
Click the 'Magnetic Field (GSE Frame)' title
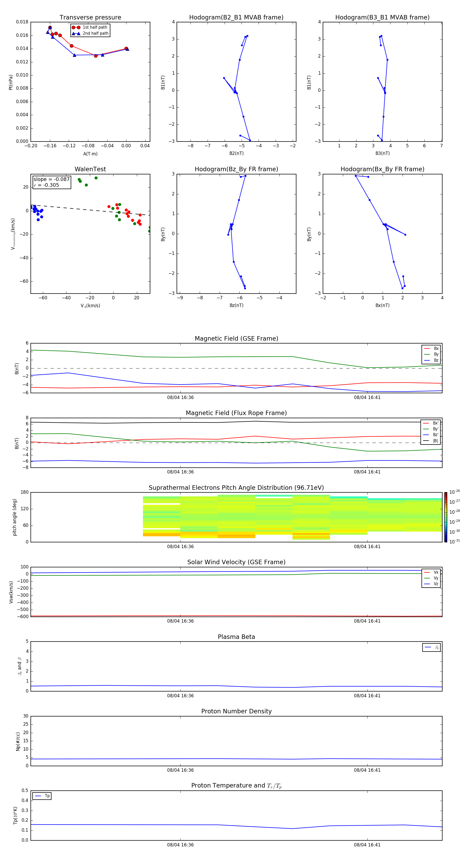236,339
